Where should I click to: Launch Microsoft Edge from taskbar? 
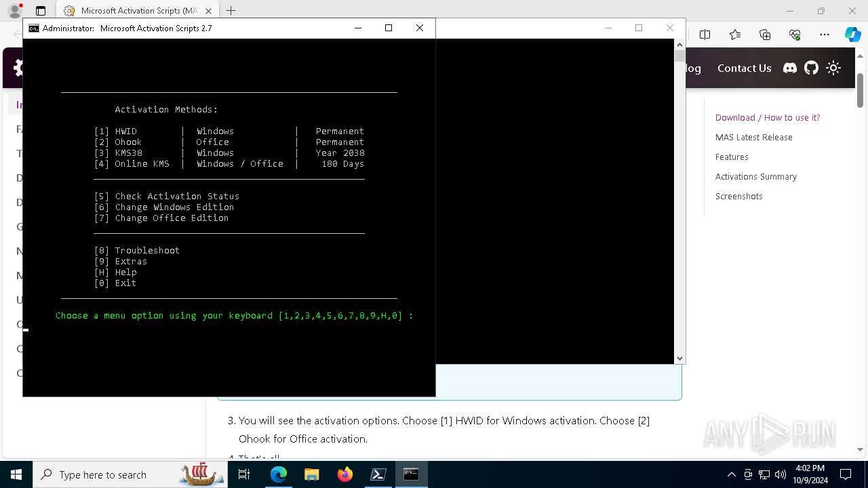click(279, 474)
